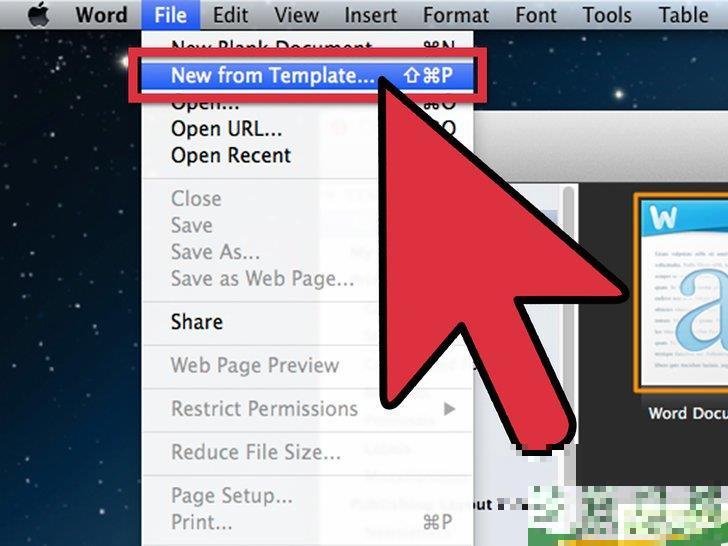Open the Edit menu
This screenshot has height=546, width=728.
230,15
